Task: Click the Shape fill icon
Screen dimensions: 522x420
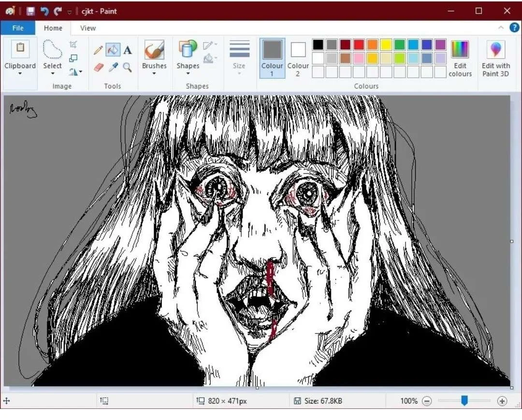Action: (208, 58)
